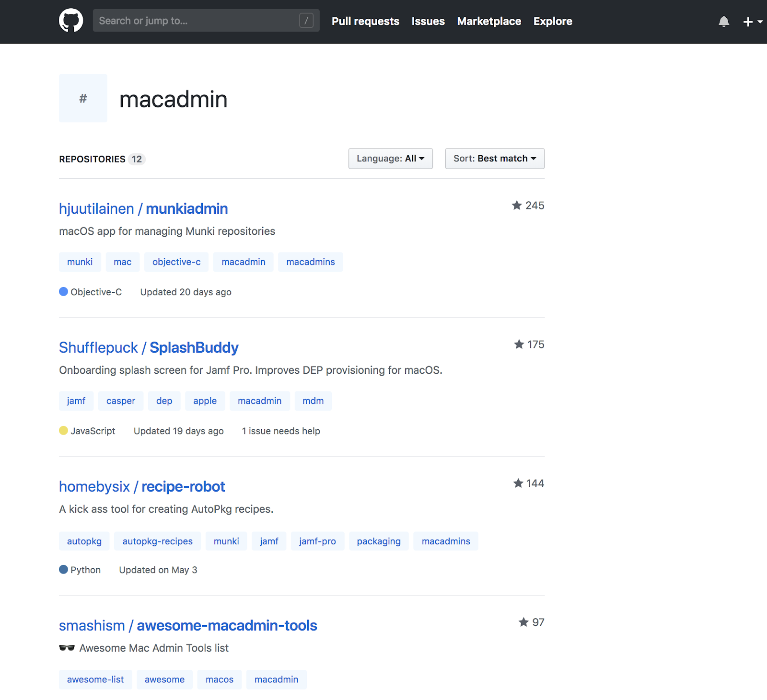Open the 1 issue needs help link
The image size is (767, 700).
click(x=281, y=431)
